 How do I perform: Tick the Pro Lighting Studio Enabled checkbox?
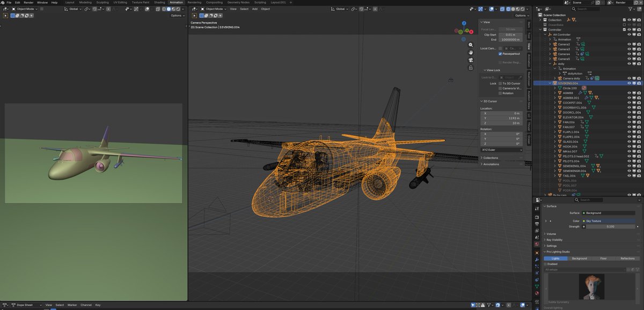click(x=545, y=264)
